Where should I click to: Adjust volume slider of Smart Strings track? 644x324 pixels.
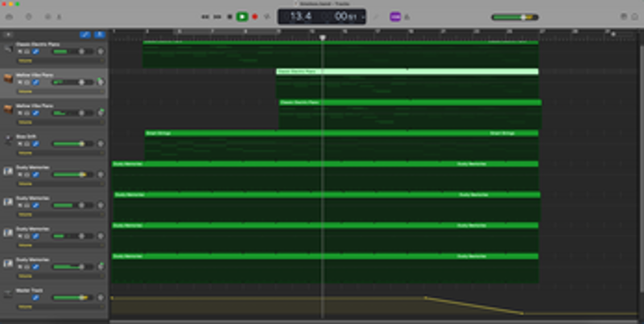click(73, 144)
